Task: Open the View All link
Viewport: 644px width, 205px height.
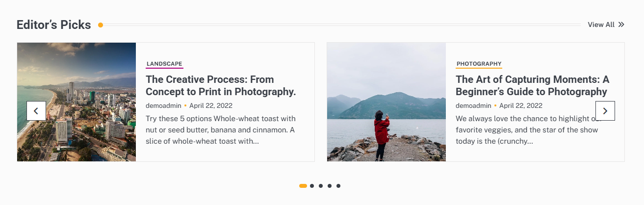Action: click(x=601, y=25)
